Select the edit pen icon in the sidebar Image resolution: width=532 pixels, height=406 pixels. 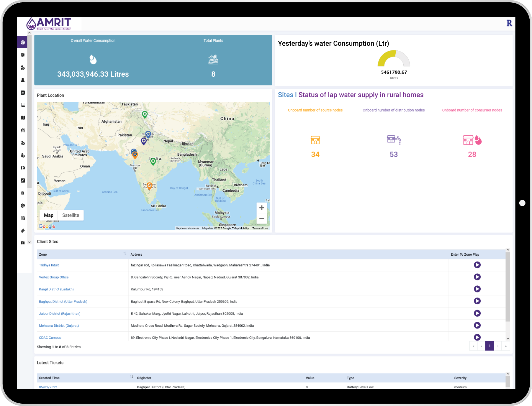pos(23,180)
